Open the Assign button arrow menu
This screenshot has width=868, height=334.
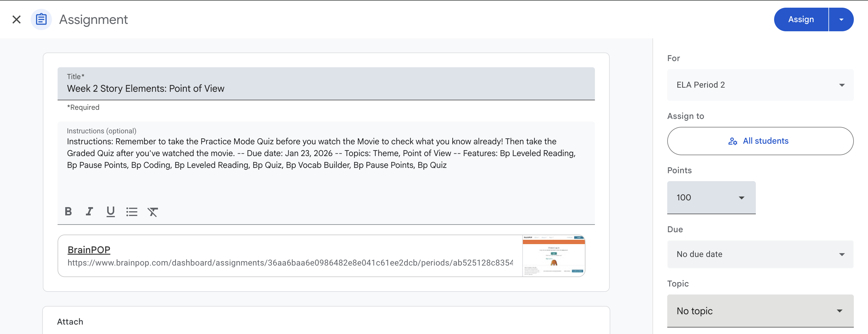click(x=841, y=19)
